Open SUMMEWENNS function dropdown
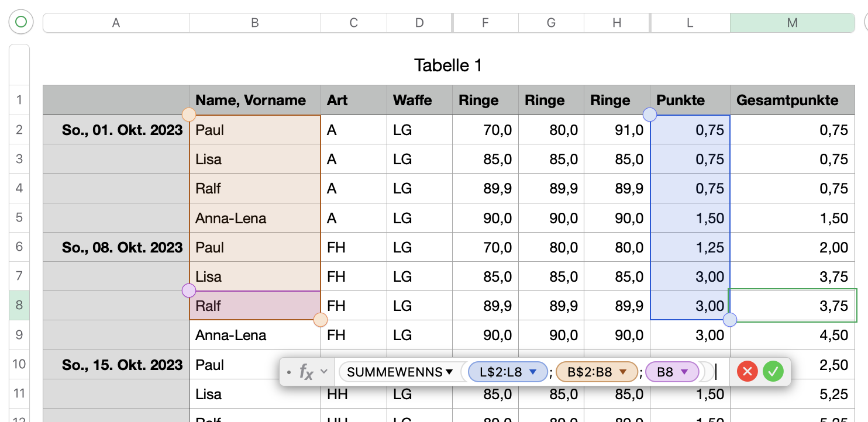The height and width of the screenshot is (422, 868). [x=449, y=372]
